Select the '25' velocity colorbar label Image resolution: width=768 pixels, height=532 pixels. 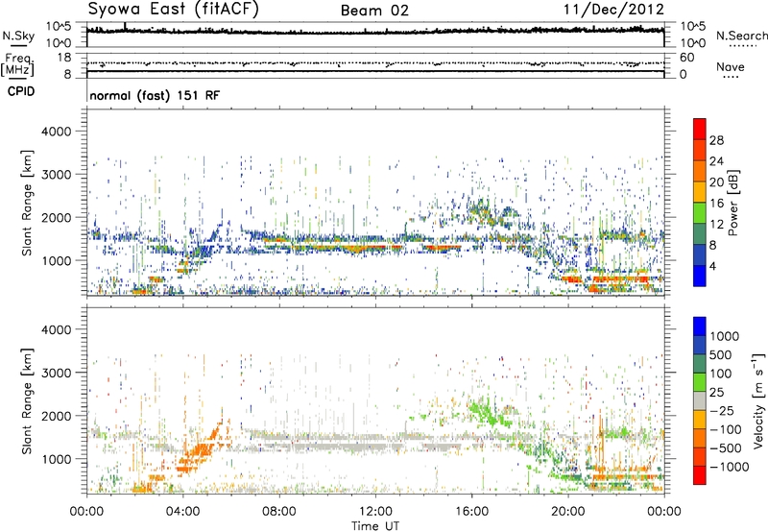[x=716, y=393]
